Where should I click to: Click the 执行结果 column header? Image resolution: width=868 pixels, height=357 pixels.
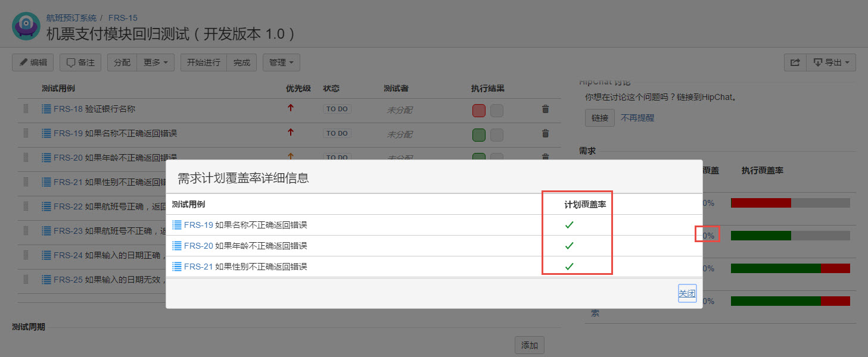pyautogui.click(x=488, y=88)
